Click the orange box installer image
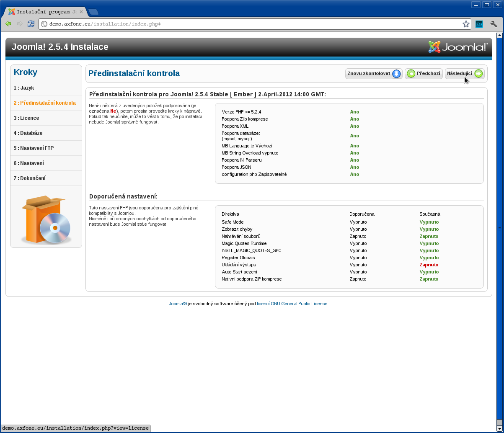Screen dimensions: 504x433 [x=46, y=219]
